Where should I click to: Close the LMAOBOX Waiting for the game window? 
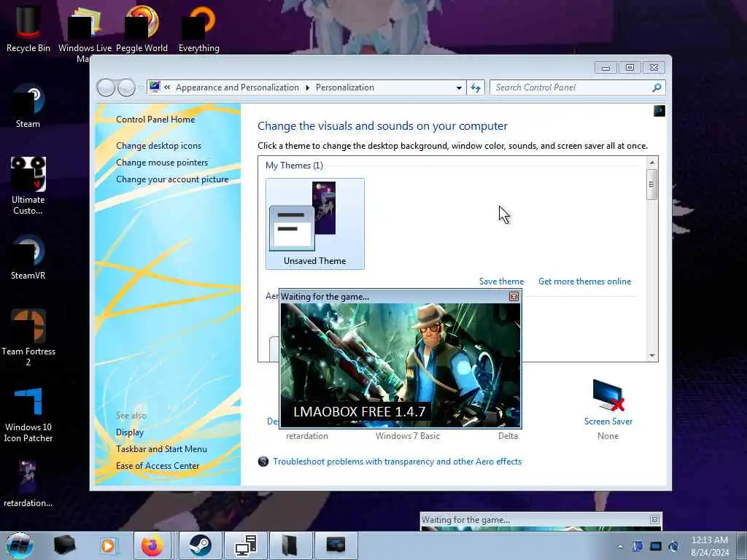coord(514,297)
